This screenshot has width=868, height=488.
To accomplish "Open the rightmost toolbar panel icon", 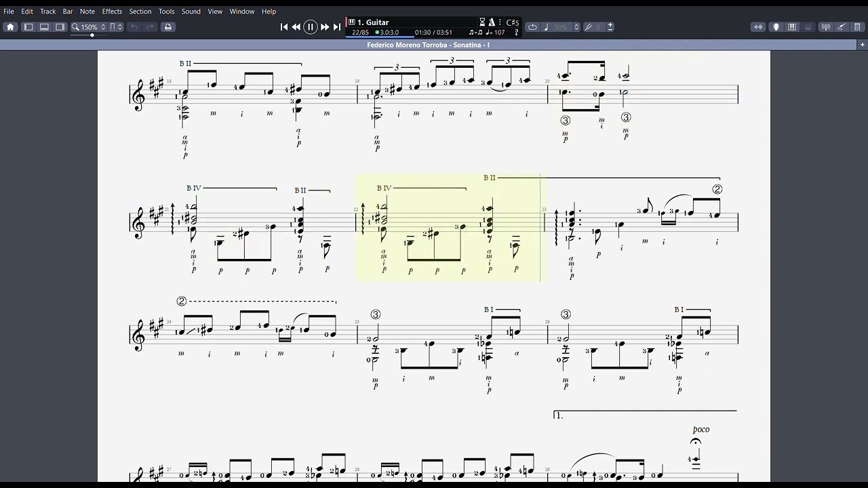I will (858, 27).
